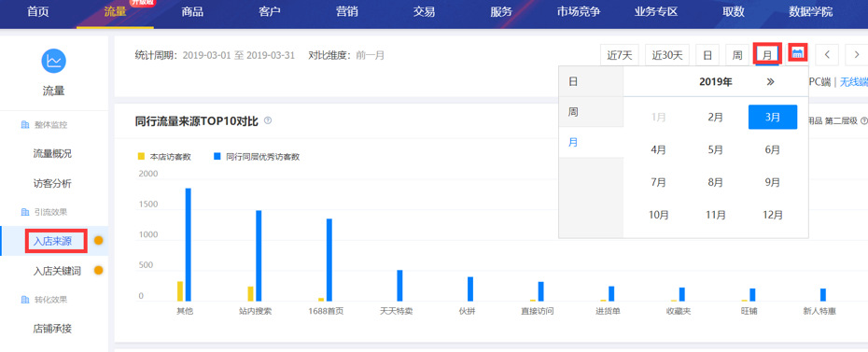The image size is (868, 352).
Task: Pick 5月 in month picker
Action: point(715,149)
